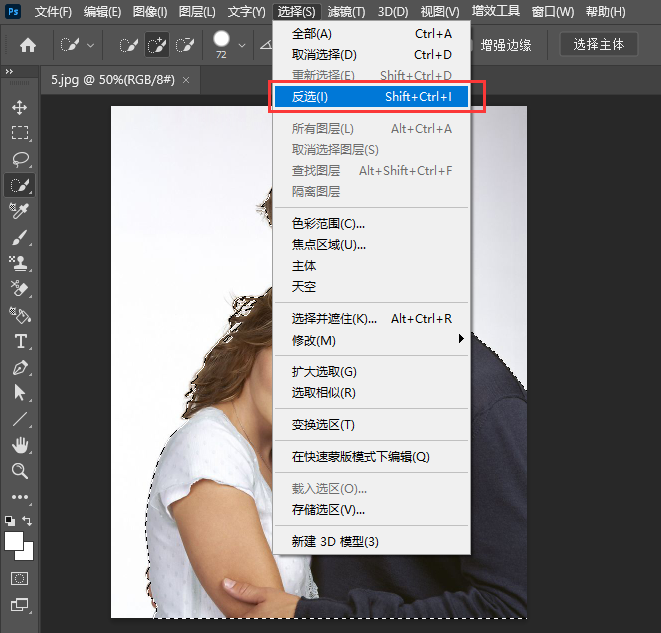The image size is (661, 633).
Task: Select the Zoom tool in toolbar
Action: (x=20, y=471)
